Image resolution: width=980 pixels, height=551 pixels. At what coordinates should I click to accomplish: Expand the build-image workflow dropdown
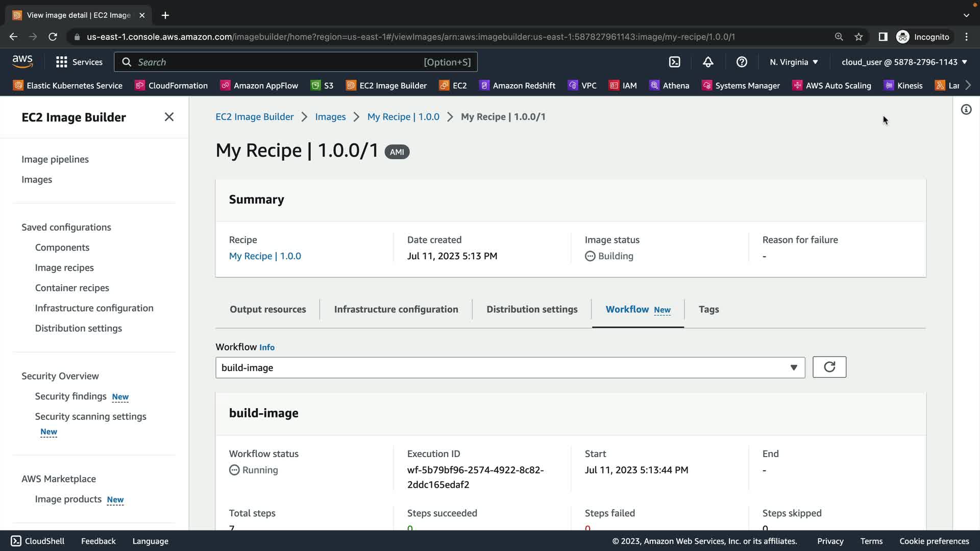pyautogui.click(x=793, y=367)
